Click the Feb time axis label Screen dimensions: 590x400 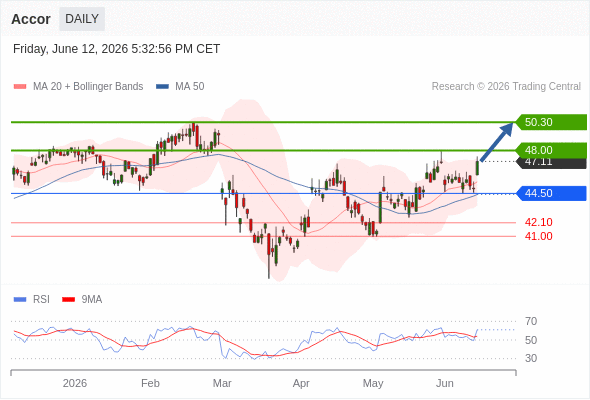pos(150,383)
